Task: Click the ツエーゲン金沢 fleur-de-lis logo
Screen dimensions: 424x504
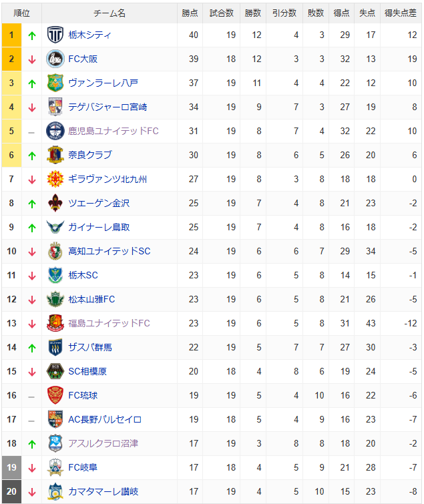Action: point(55,203)
